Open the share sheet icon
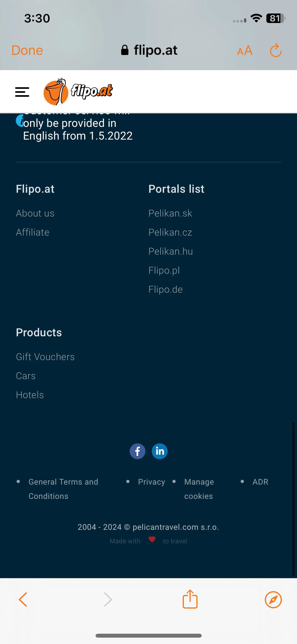297x644 pixels. click(x=190, y=599)
